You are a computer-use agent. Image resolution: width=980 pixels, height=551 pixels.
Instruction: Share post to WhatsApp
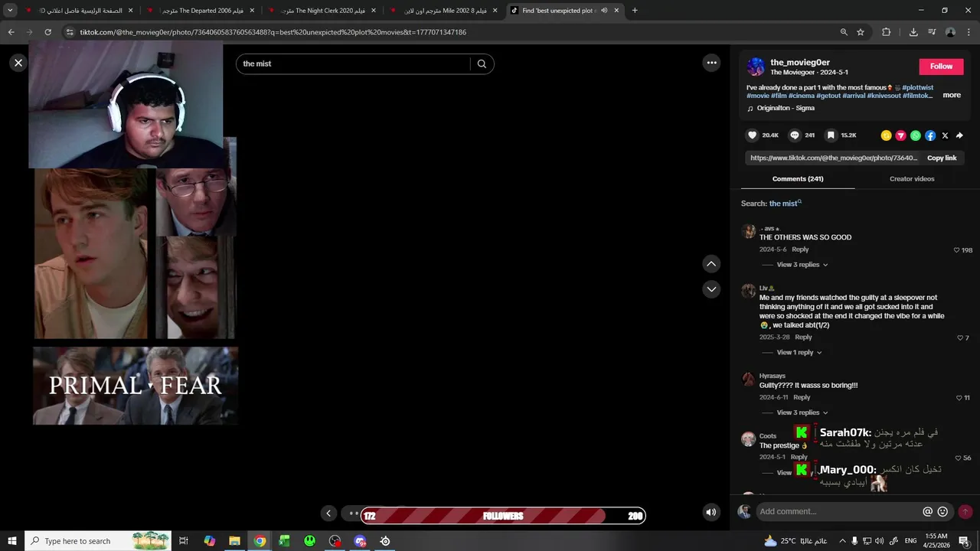coord(916,135)
